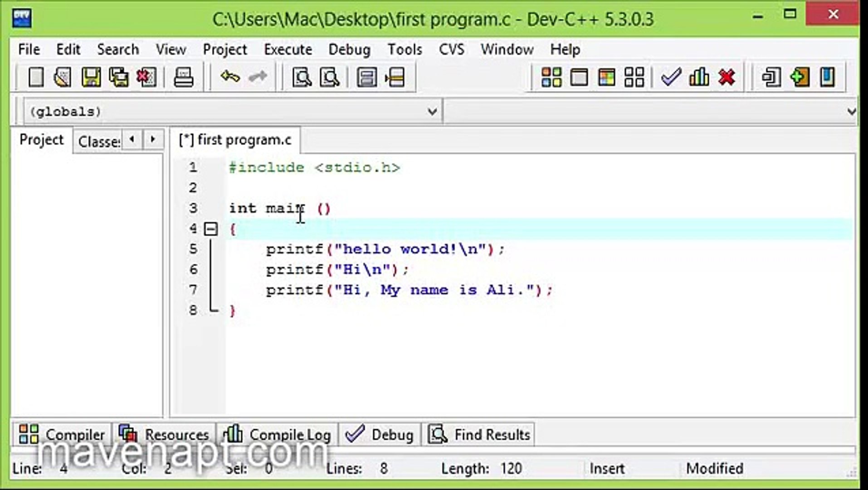Click the Debug checkmark toolbar icon
This screenshot has width=868, height=490.
[x=671, y=77]
